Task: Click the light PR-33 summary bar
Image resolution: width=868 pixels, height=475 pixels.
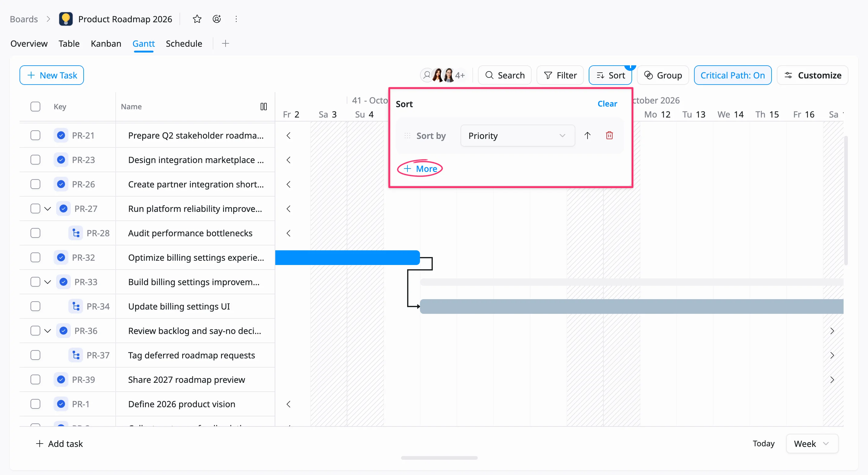Action: (631, 282)
